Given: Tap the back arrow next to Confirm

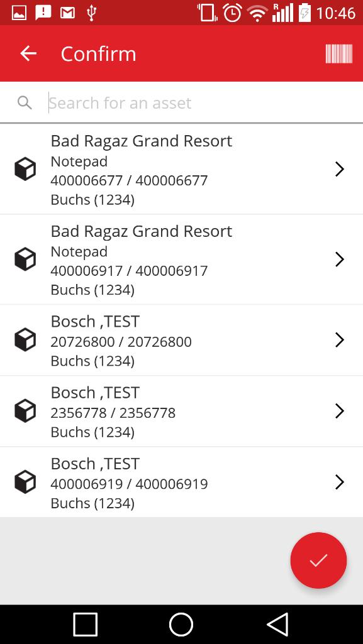Looking at the screenshot, I should point(28,53).
